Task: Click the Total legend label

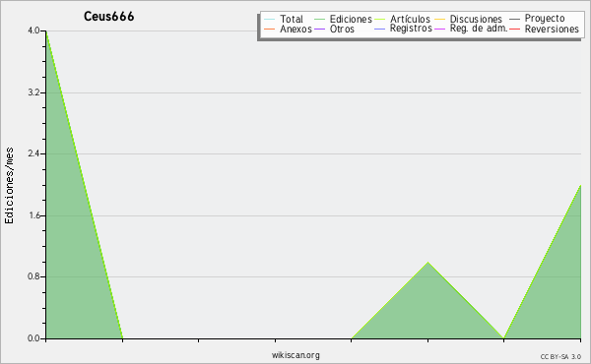Action: [x=292, y=20]
